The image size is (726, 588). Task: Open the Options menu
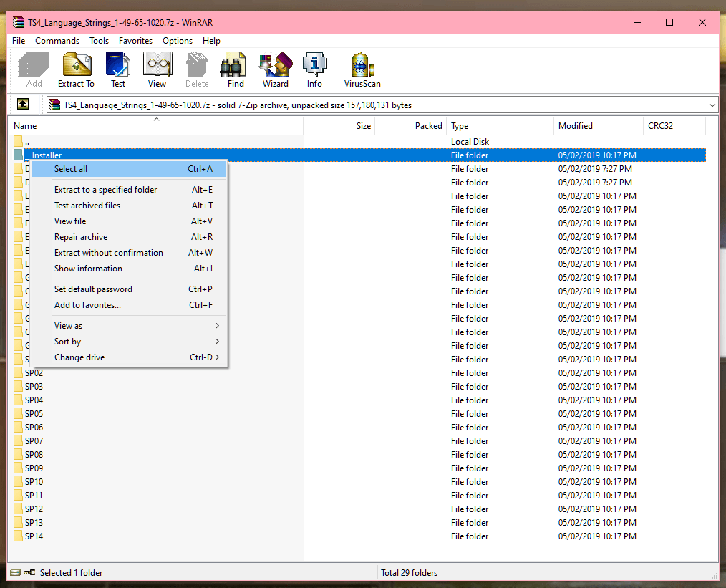point(178,41)
